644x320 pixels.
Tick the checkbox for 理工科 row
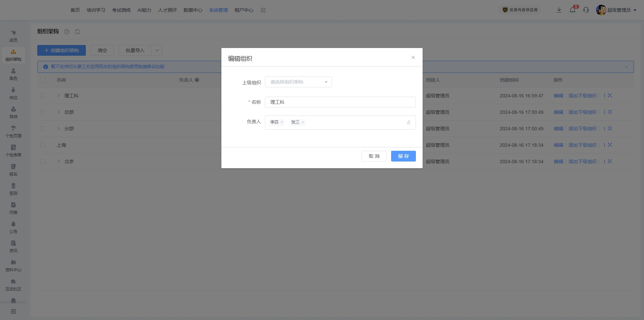click(43, 96)
